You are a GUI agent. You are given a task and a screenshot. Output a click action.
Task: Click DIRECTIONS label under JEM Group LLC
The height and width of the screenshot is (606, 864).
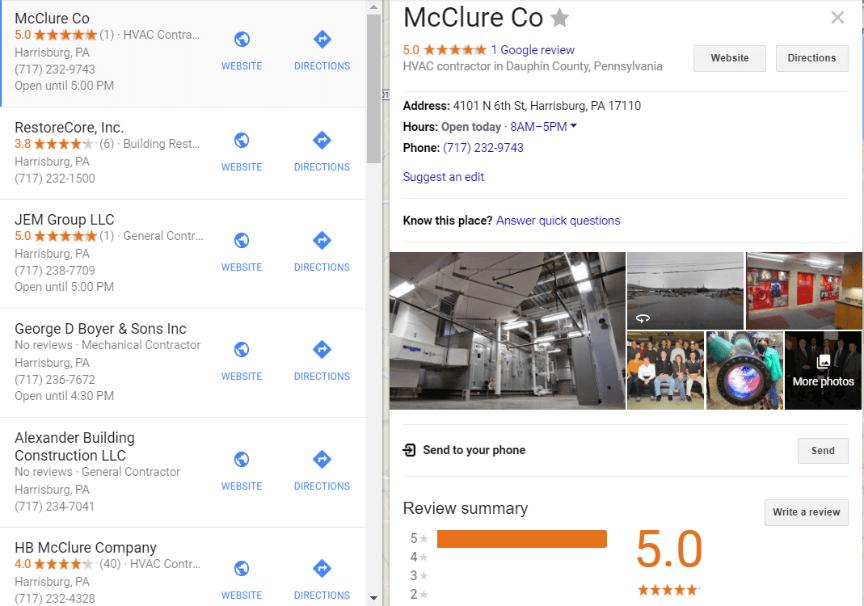click(322, 267)
